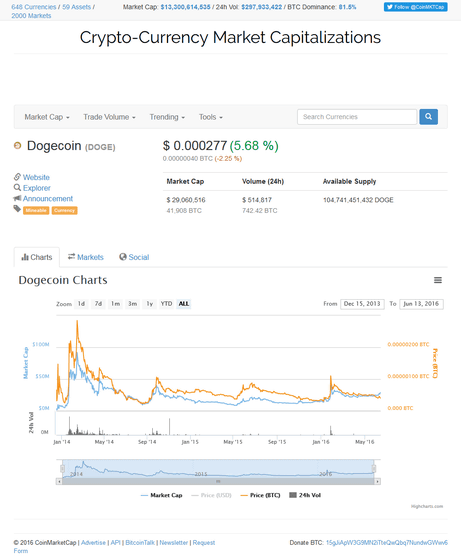Set chart zoom to 1y
This screenshot has height=560, width=461.
pyautogui.click(x=150, y=304)
